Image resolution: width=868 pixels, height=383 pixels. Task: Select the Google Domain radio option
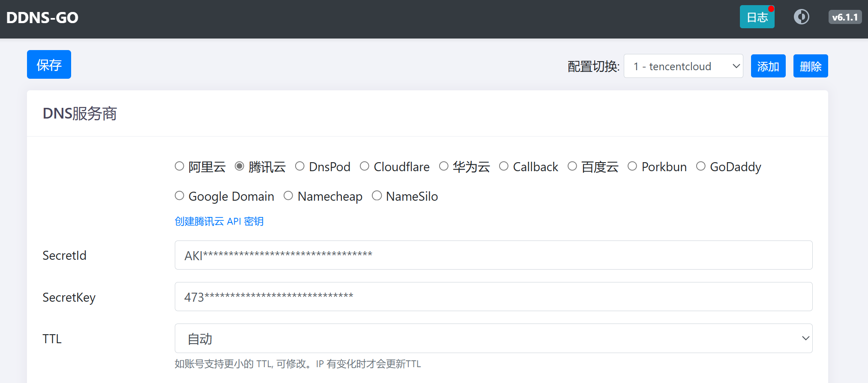click(180, 196)
